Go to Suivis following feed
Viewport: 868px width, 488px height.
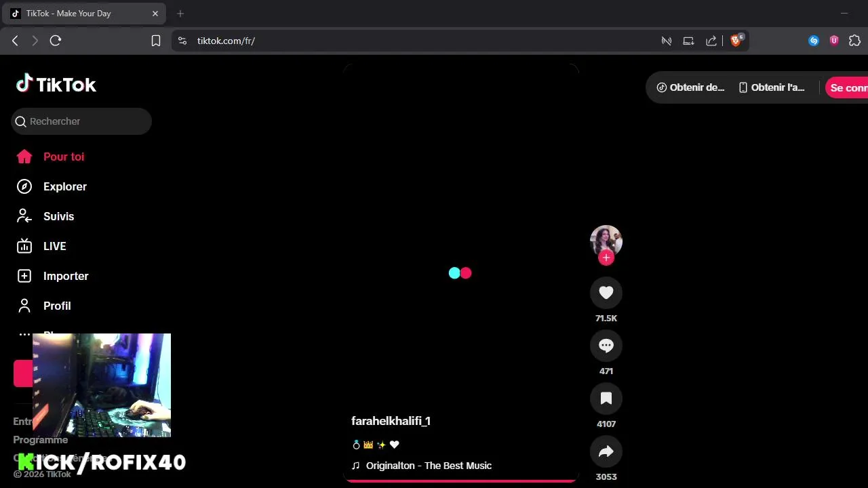(x=58, y=216)
